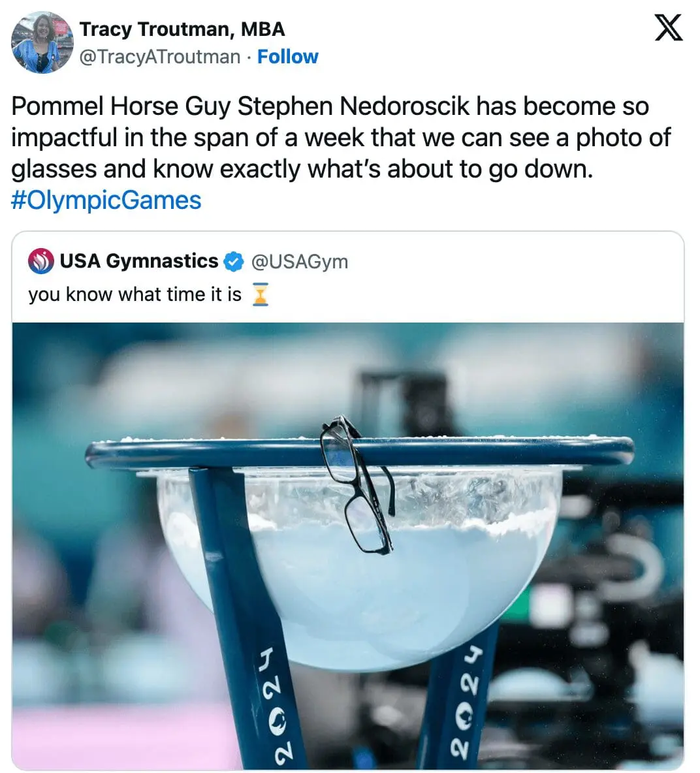Click the pink blurred area of the photo

[x=98, y=738]
